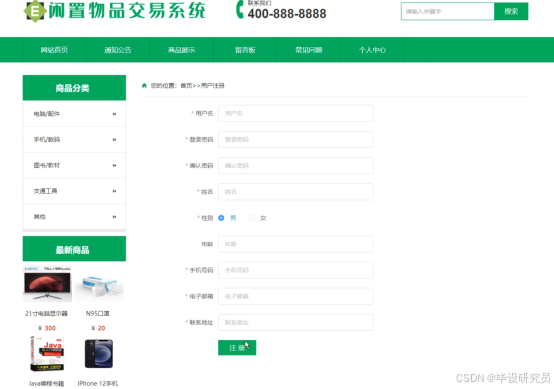Click 首页 in the breadcrumb
This screenshot has width=554, height=389.
186,86
